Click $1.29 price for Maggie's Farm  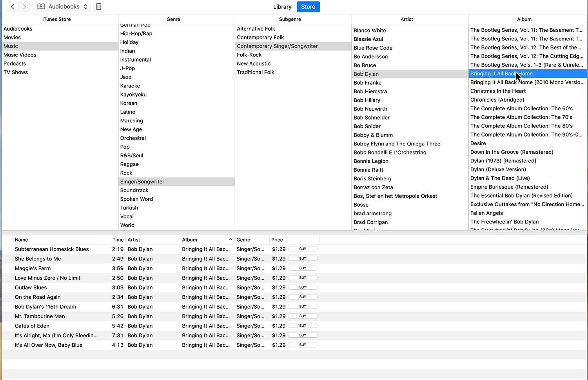click(x=279, y=268)
